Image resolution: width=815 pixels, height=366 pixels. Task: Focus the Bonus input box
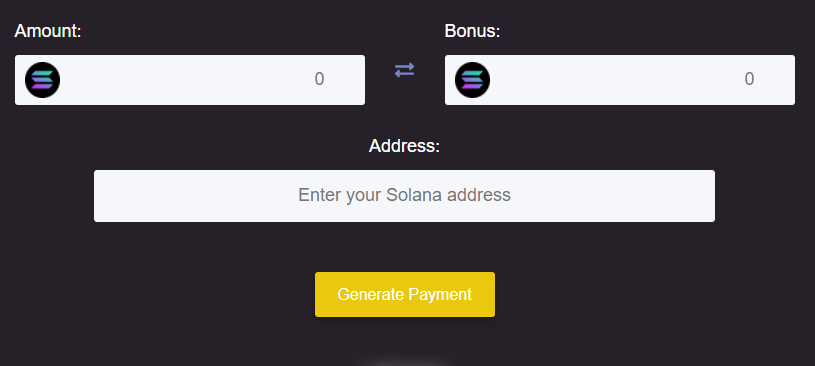tap(620, 80)
